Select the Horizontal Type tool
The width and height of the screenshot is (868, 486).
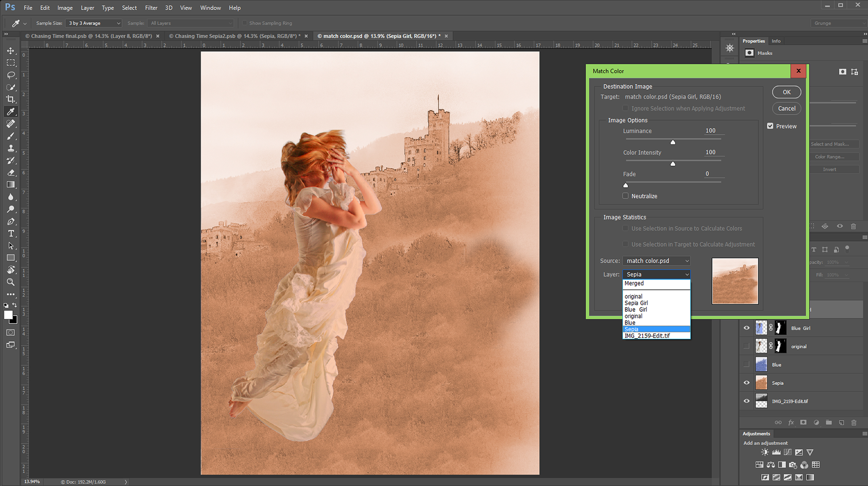tap(11, 233)
